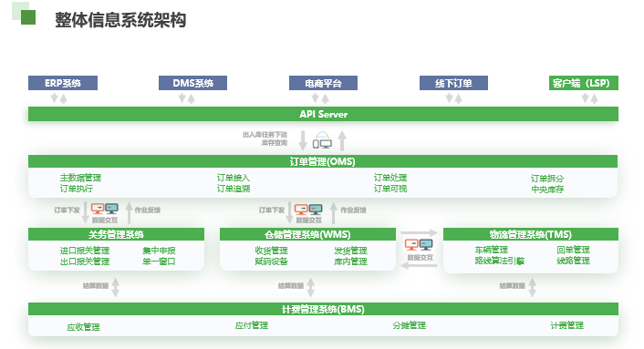Click the double-headed arrow beside 结算数据 under TMS
The width and height of the screenshot is (644, 349).
(x=533, y=287)
